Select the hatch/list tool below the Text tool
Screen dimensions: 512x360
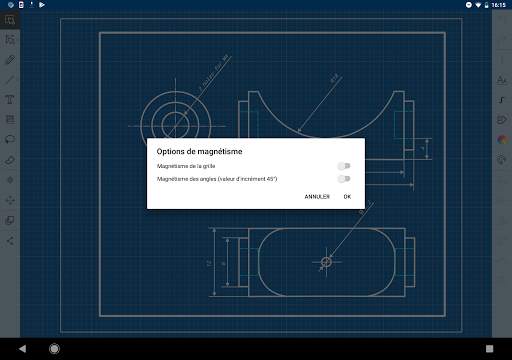[x=10, y=119]
